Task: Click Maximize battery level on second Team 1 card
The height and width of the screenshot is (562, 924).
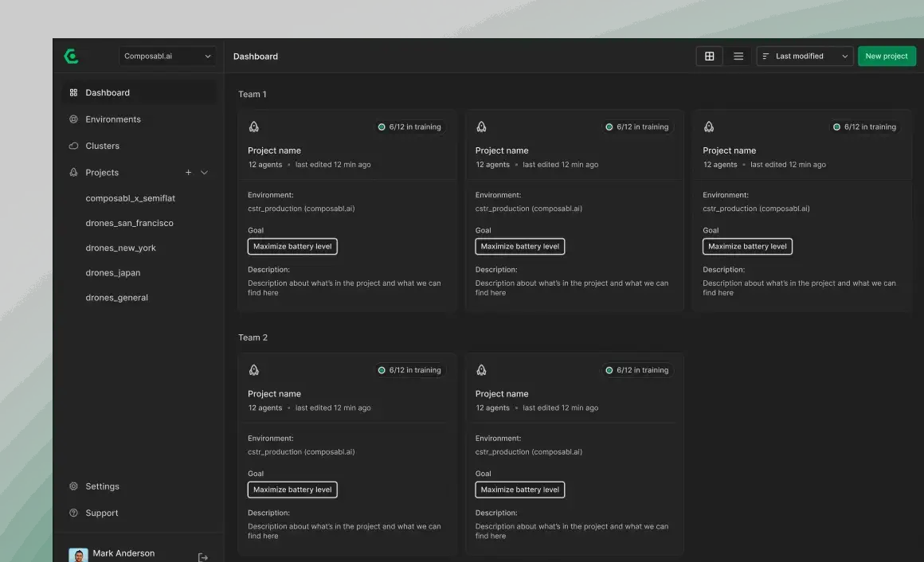Action: pos(519,246)
